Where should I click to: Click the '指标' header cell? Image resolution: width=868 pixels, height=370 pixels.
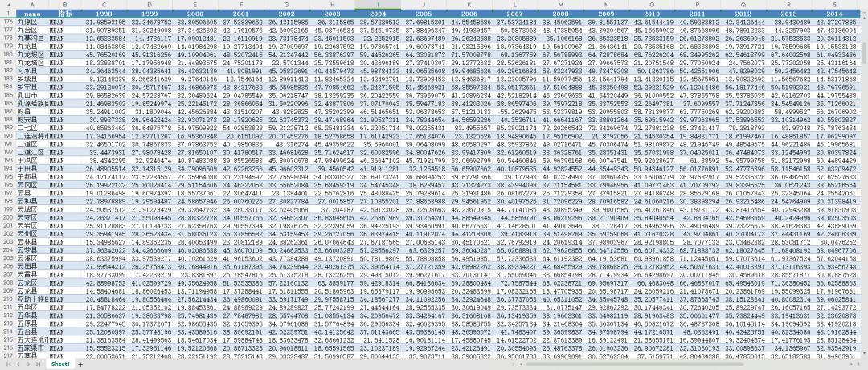(65, 14)
